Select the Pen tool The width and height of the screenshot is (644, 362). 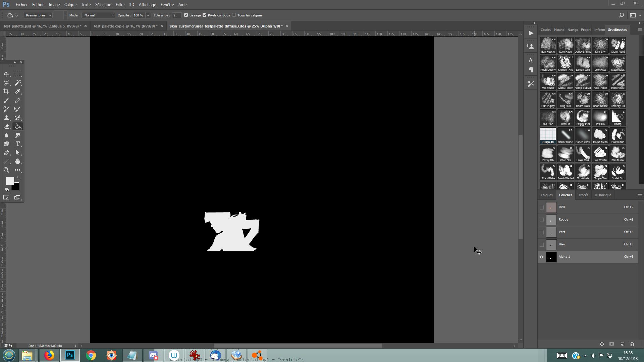point(6,153)
